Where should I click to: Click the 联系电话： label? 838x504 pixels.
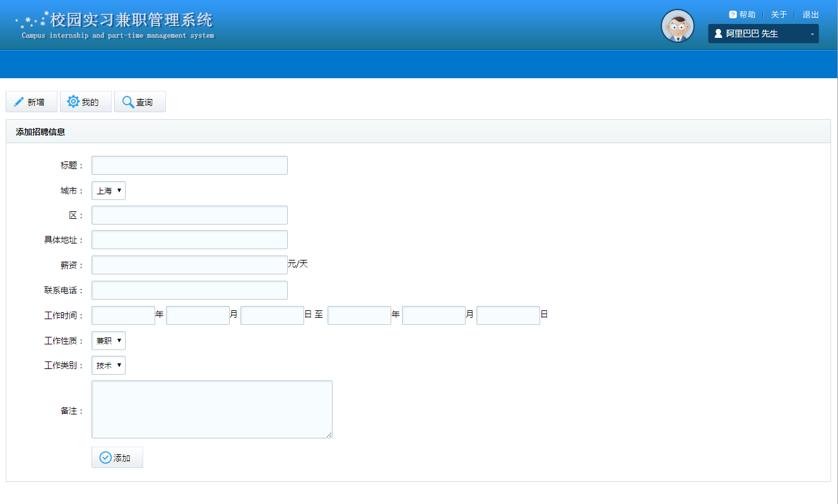pos(64,291)
